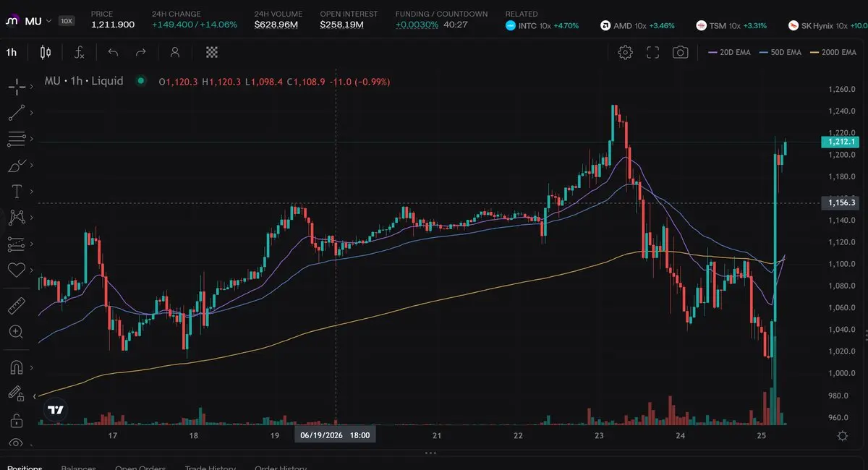868x470 pixels.
Task: Expand the patterns tool options arrow
Action: coord(32,217)
